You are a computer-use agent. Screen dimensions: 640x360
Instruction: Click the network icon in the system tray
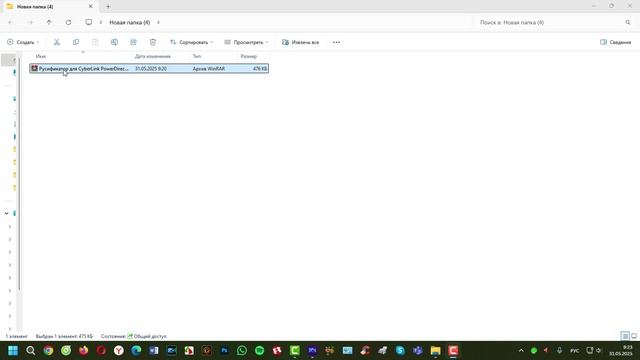(x=589, y=351)
